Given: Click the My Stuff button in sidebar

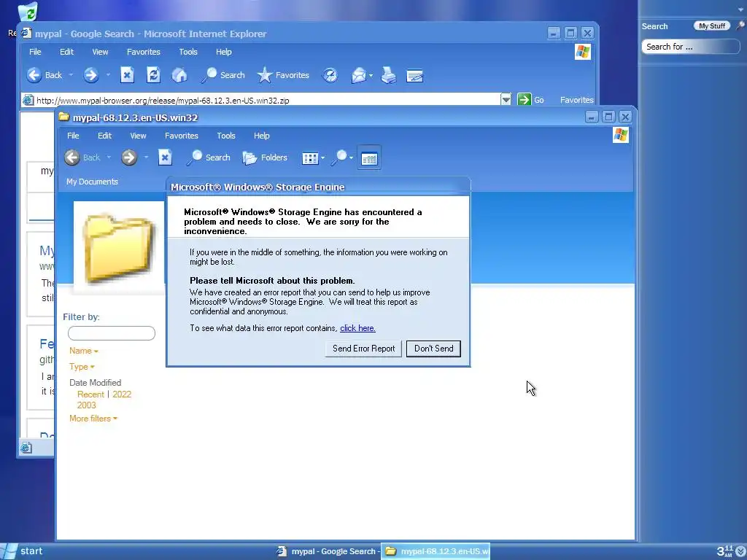Looking at the screenshot, I should pyautogui.click(x=712, y=26).
